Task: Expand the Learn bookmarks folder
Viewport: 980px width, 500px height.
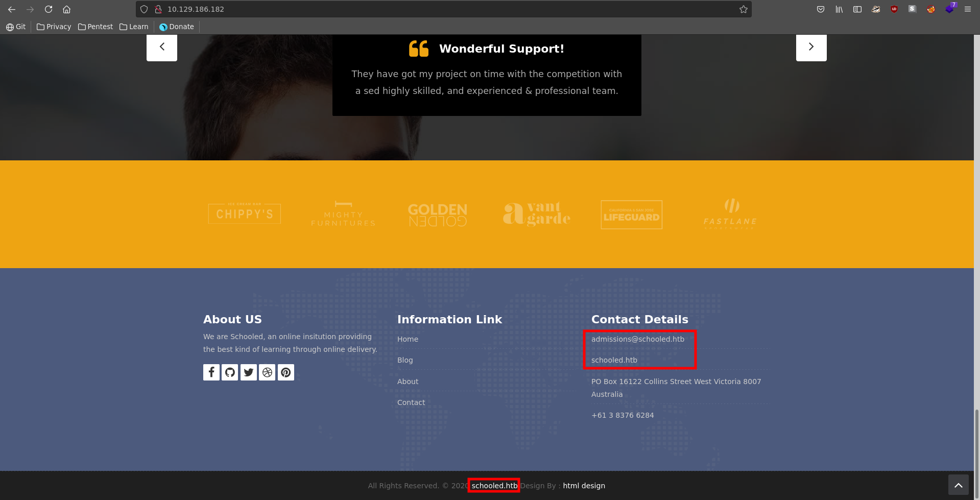Action: coord(134,27)
